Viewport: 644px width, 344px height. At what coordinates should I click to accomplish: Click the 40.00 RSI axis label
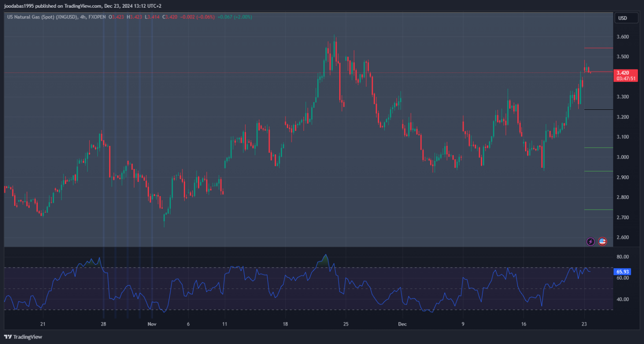point(623,299)
